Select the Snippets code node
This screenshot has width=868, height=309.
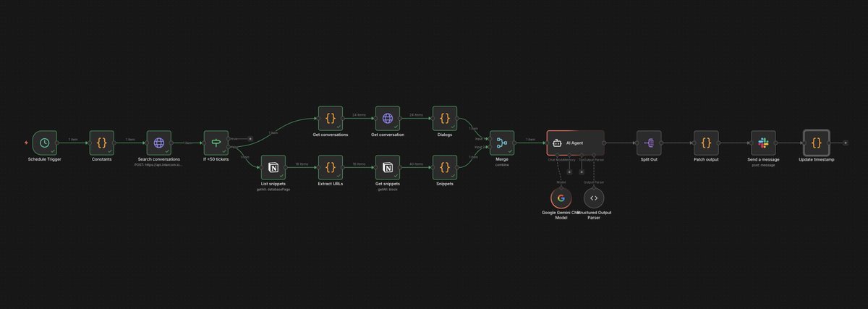pyautogui.click(x=445, y=168)
